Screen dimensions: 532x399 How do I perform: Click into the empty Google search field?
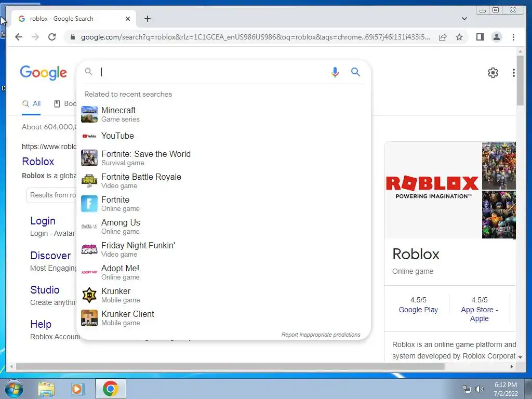coord(214,72)
